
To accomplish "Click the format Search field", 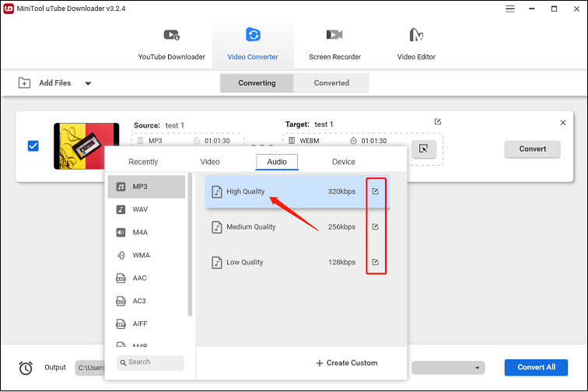I will pos(150,362).
